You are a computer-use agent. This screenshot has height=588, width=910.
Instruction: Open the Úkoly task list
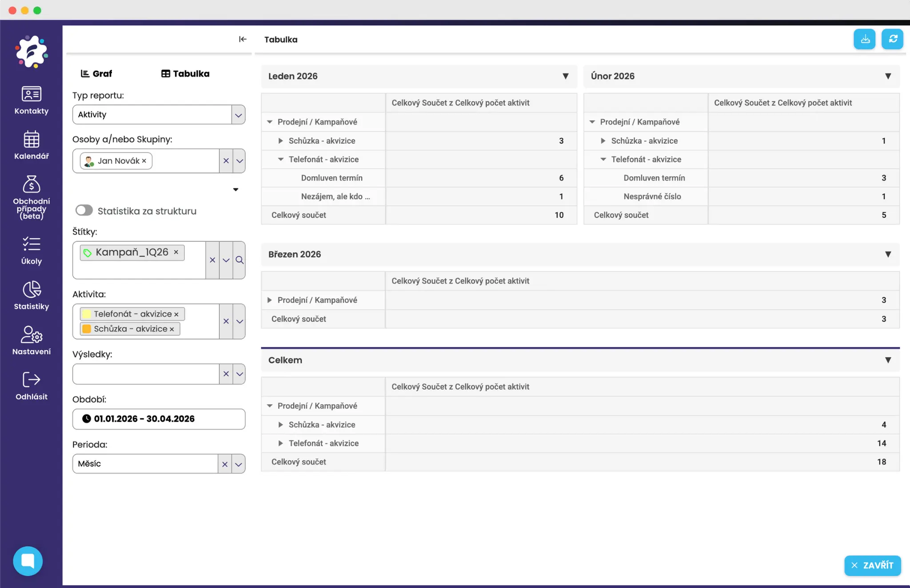click(31, 251)
